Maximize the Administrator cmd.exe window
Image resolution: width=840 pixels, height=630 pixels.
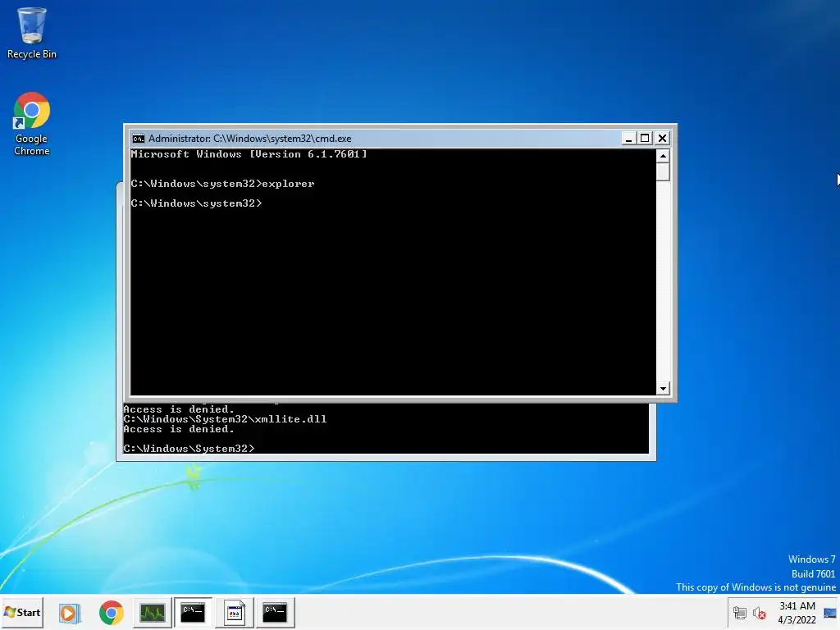point(645,138)
